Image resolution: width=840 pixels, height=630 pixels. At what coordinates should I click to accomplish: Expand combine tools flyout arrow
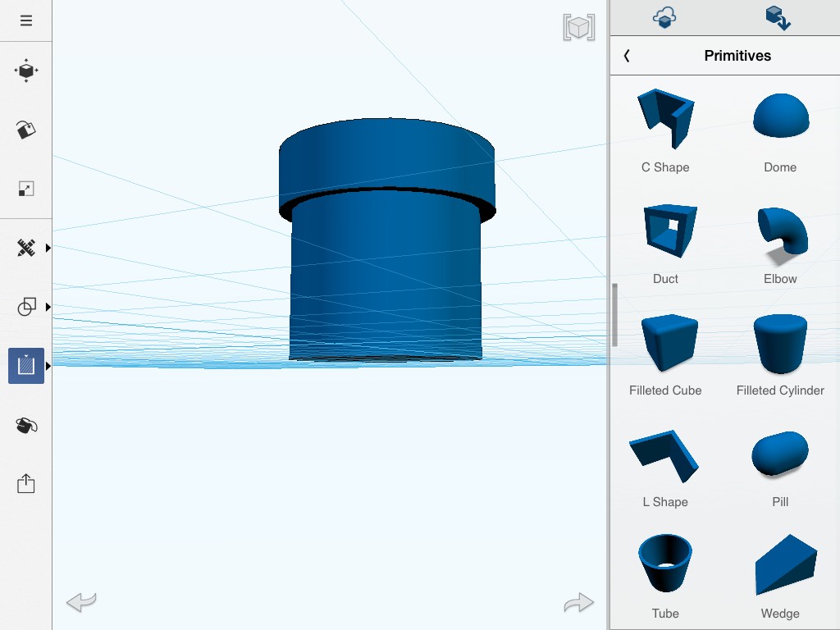coord(48,307)
